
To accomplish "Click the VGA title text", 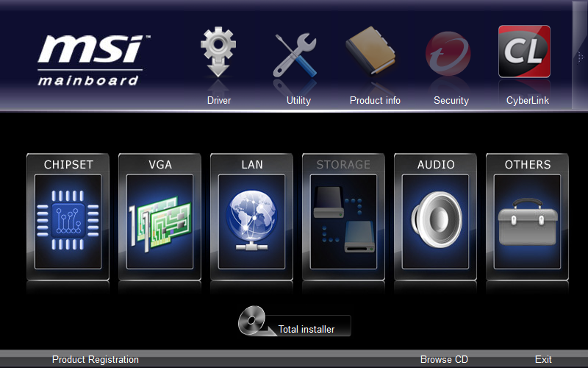I will click(160, 164).
